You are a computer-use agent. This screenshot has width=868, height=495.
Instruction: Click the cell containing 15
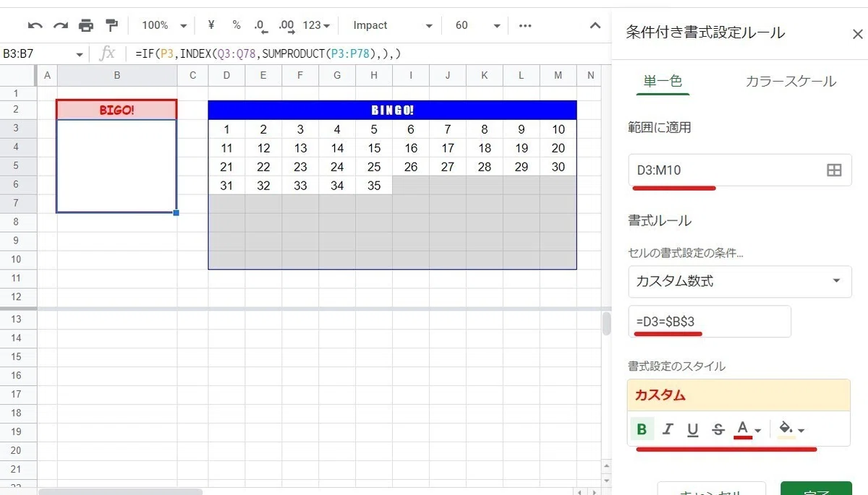click(x=374, y=148)
